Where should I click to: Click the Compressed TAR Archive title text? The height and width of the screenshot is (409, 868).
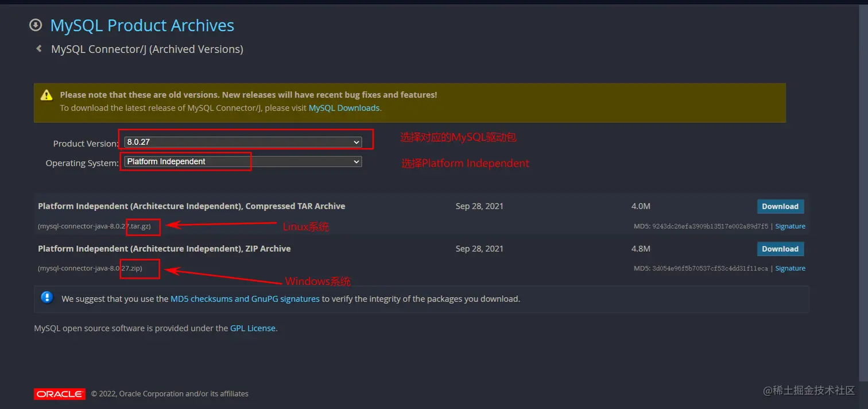click(192, 206)
